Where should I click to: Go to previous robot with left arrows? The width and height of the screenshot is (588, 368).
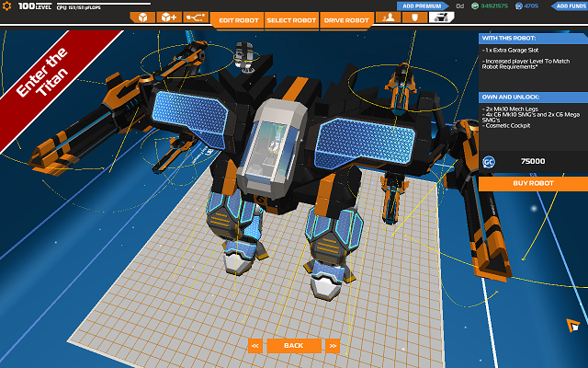[255, 346]
